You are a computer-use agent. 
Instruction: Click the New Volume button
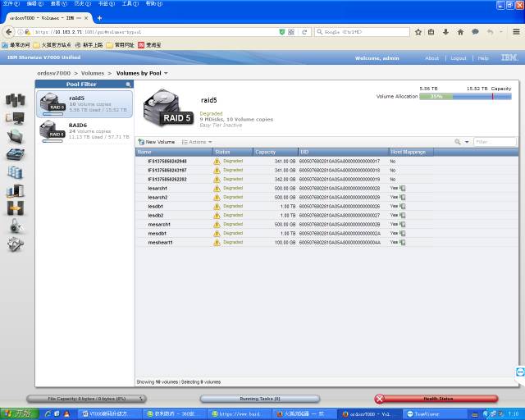point(157,142)
